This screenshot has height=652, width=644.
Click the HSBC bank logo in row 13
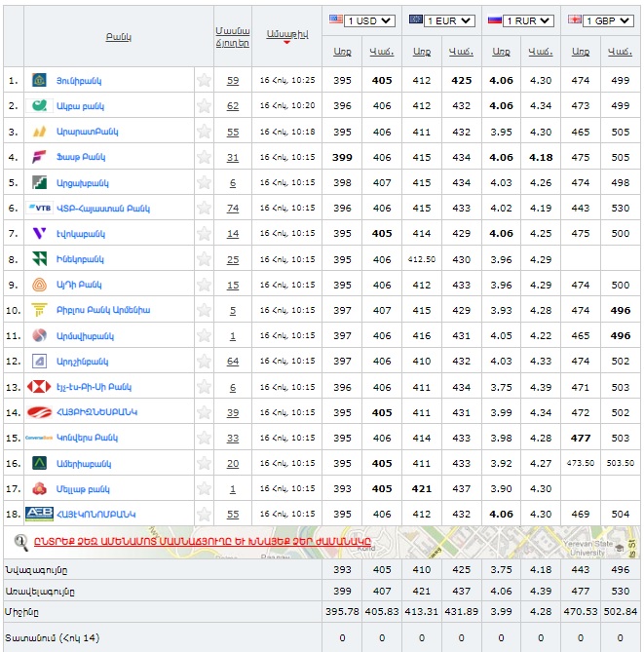39,387
